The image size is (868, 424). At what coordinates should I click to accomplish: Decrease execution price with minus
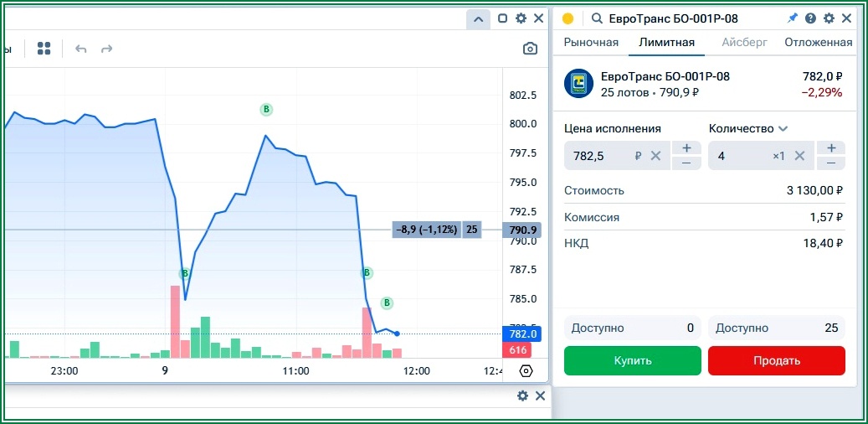tap(686, 163)
